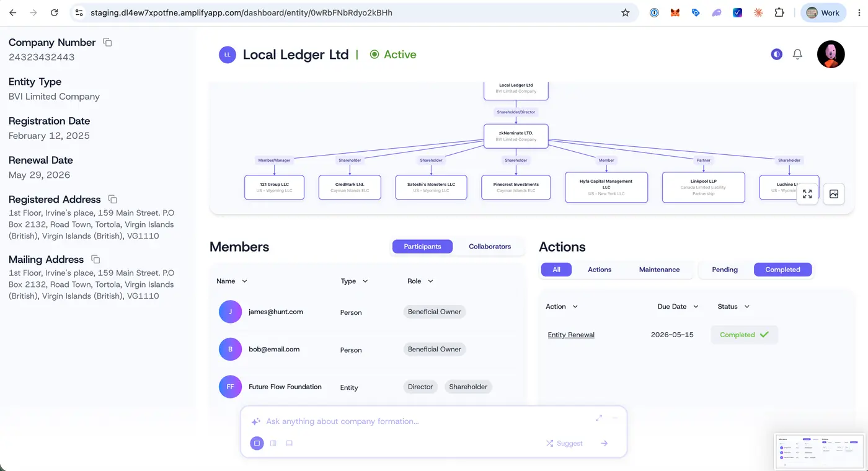Show Participants in Members

tap(422, 247)
